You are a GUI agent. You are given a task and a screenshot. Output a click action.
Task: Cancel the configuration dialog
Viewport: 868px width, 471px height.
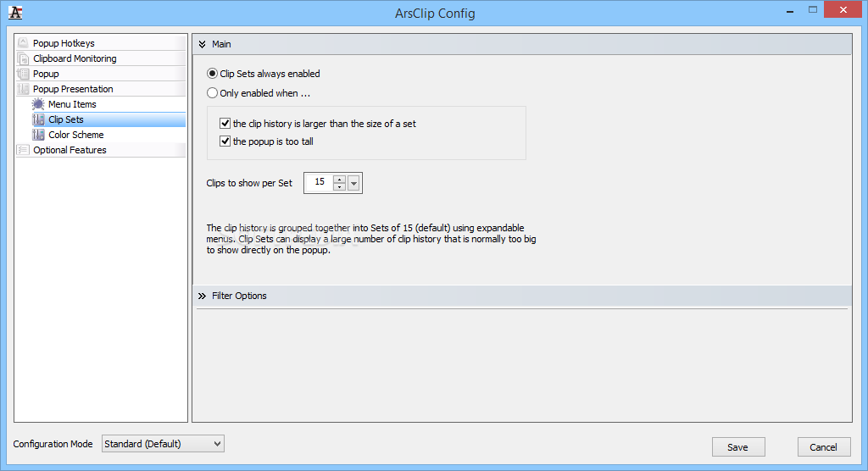pos(824,446)
